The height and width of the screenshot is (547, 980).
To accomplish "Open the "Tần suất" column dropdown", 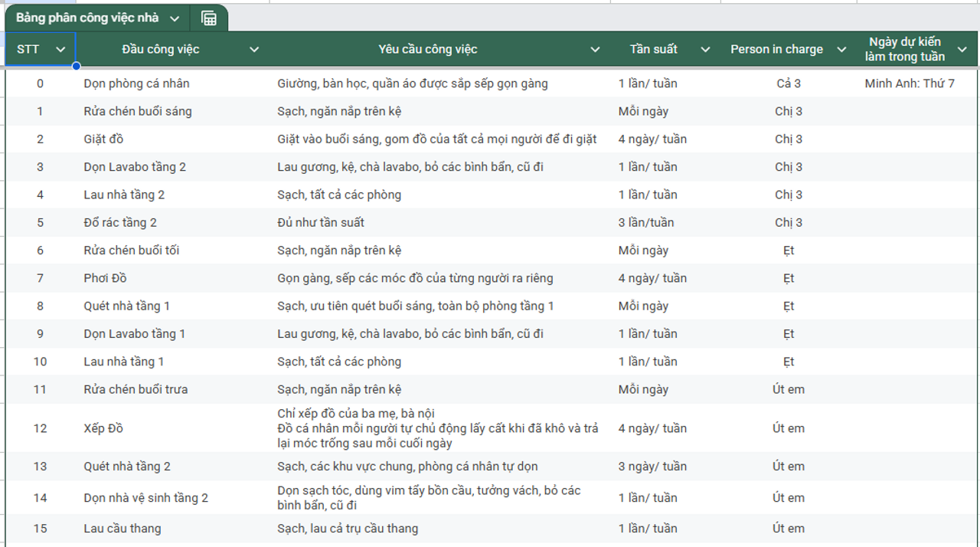I will (705, 48).
